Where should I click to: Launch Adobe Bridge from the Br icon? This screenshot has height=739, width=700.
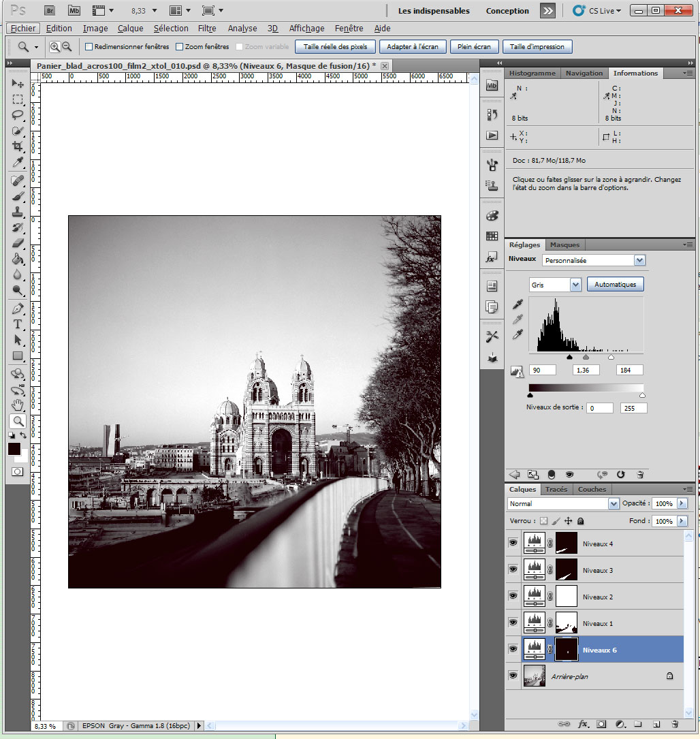point(50,10)
